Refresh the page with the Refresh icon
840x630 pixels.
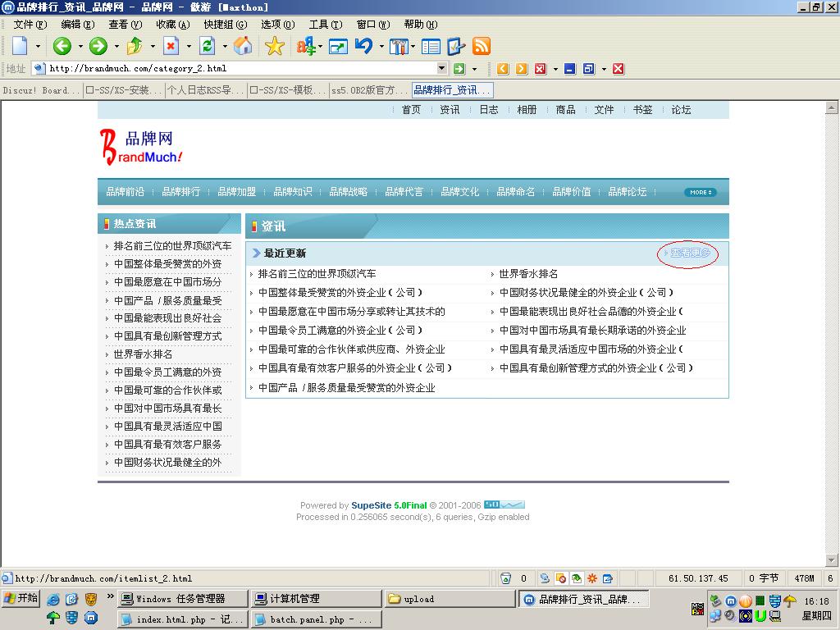[x=207, y=46]
